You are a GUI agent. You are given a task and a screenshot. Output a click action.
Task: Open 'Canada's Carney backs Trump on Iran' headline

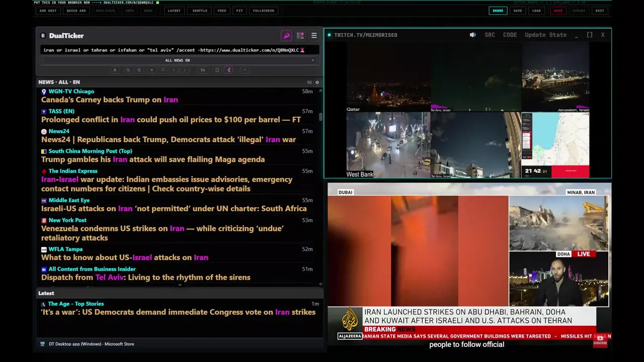(x=110, y=100)
